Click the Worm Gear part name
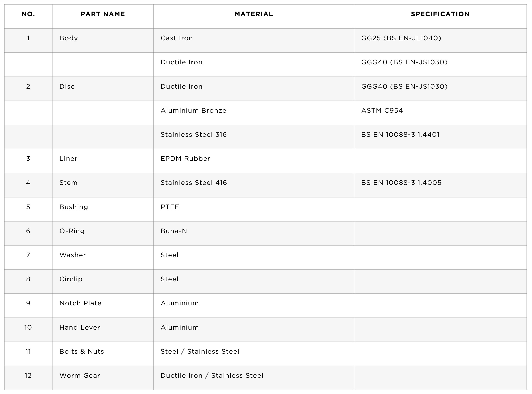 [x=80, y=375]
